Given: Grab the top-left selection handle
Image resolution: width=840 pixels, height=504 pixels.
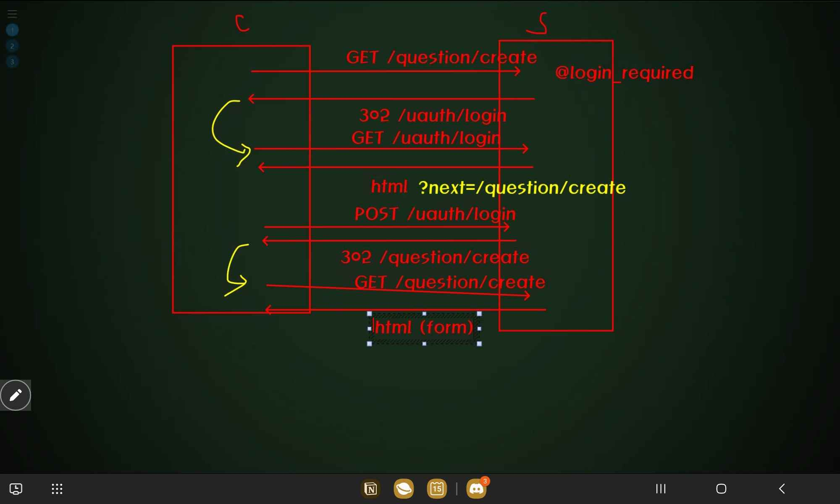Looking at the screenshot, I should 370,314.
